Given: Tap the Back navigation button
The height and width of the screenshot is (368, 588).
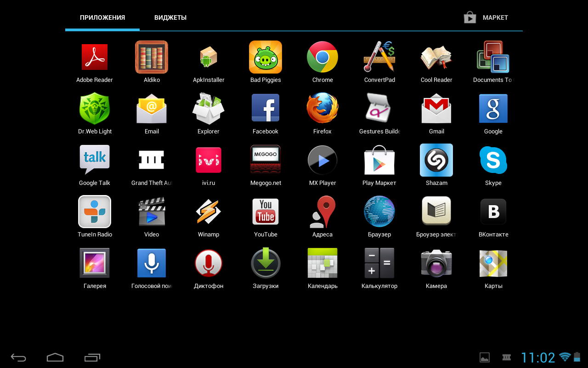Looking at the screenshot, I should (x=18, y=357).
